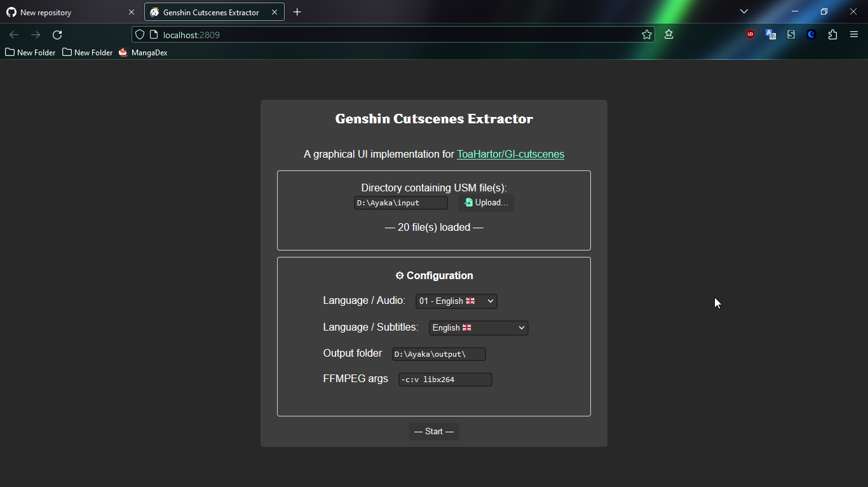
Task: Click inside the FFMPEG args field
Action: (444, 379)
